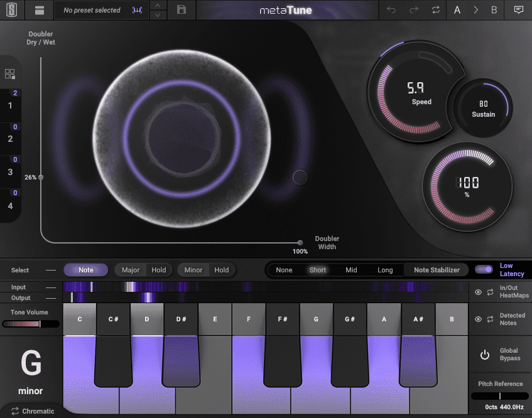Viewport: 532px width, 418px height.
Task: Click the swap arrows beside In/Out HeatMaps
Action: tap(491, 292)
